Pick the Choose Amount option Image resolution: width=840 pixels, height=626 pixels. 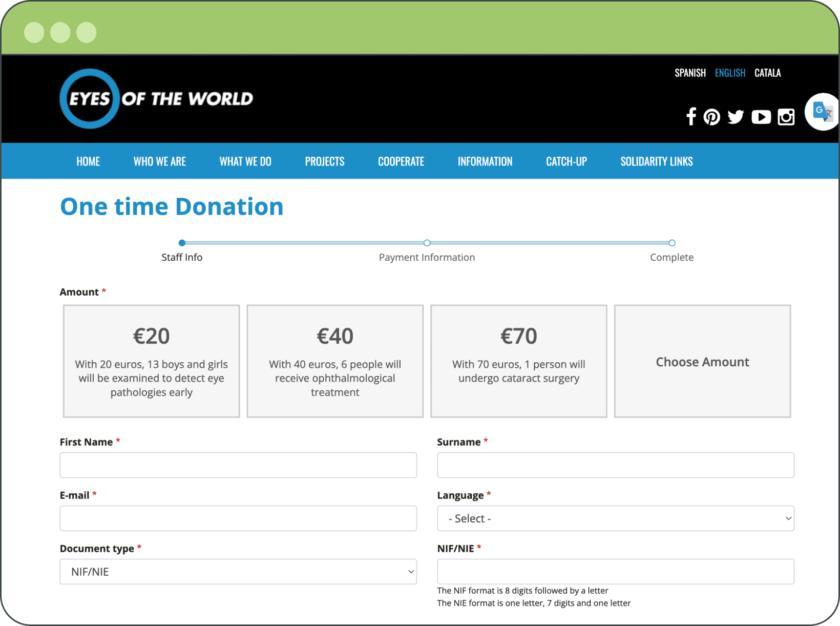(x=702, y=361)
